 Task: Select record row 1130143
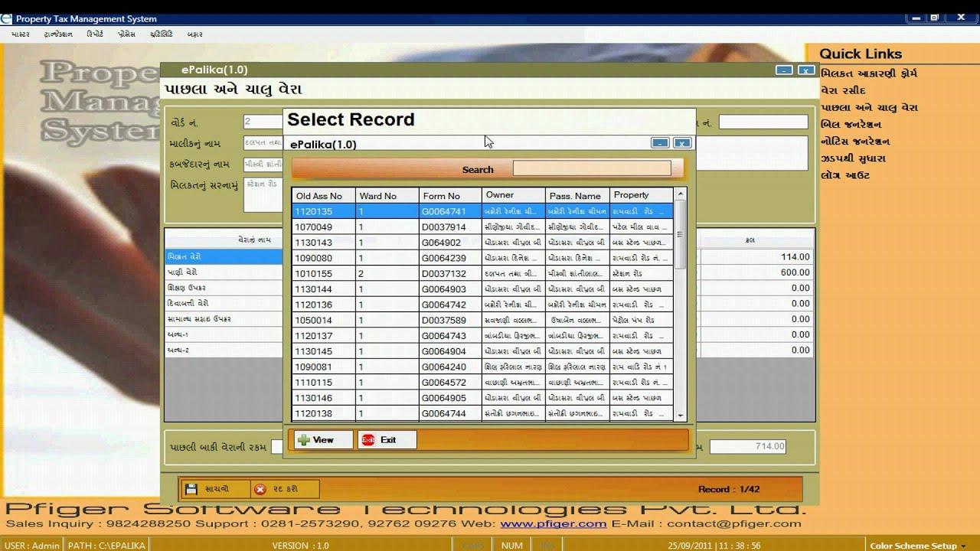pos(482,243)
